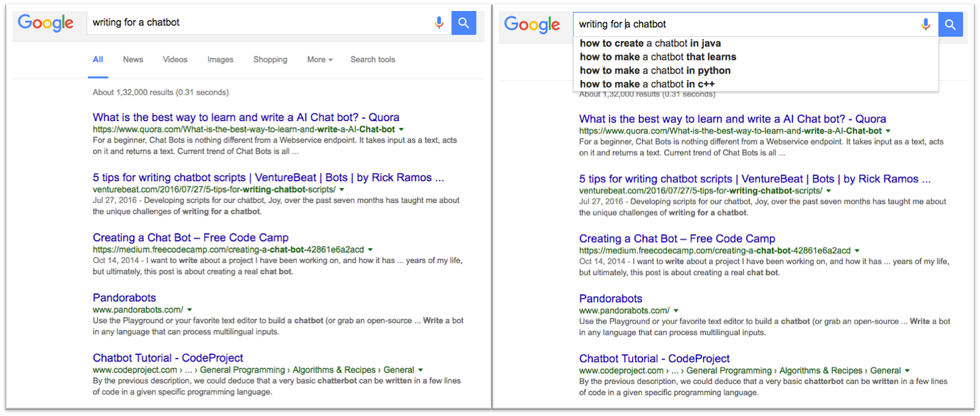Click the Google logo in left window
Screen dimensions: 980x416
(x=45, y=23)
